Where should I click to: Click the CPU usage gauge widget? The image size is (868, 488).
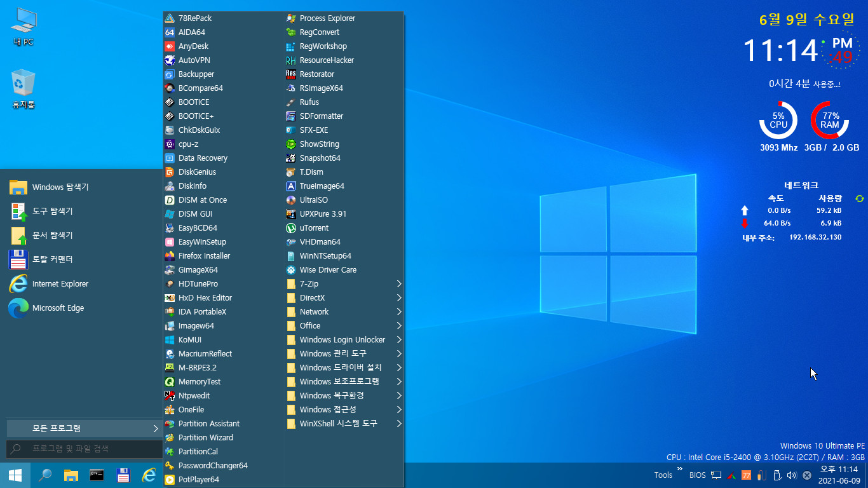coord(778,120)
